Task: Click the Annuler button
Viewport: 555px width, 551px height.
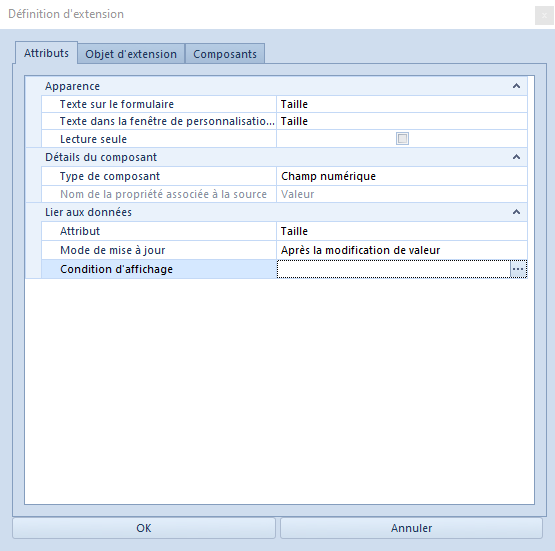Action: coord(411,528)
